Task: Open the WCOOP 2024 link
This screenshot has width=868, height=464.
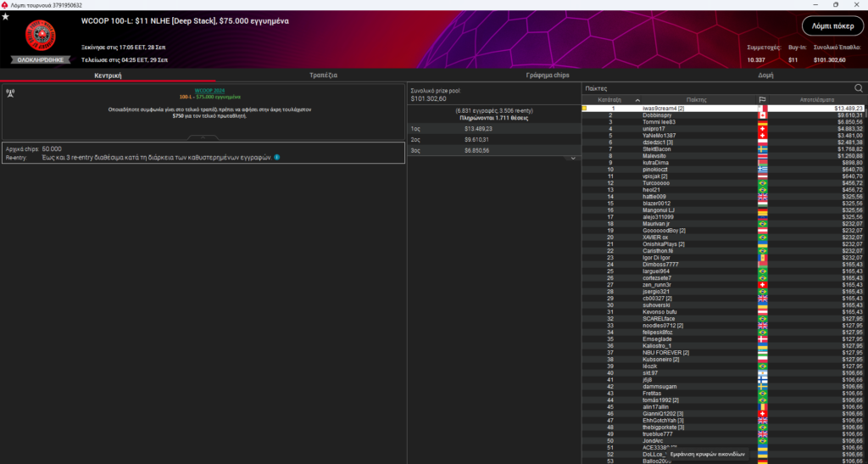Action: (x=209, y=90)
